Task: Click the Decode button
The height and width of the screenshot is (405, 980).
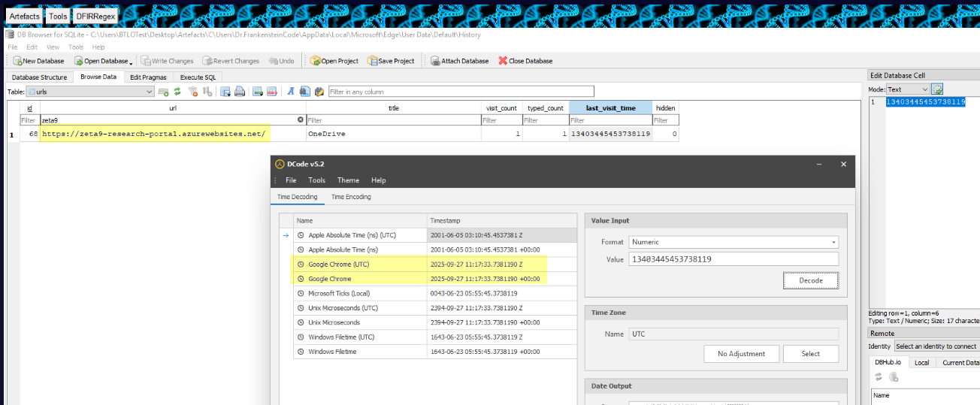Action: (x=810, y=280)
